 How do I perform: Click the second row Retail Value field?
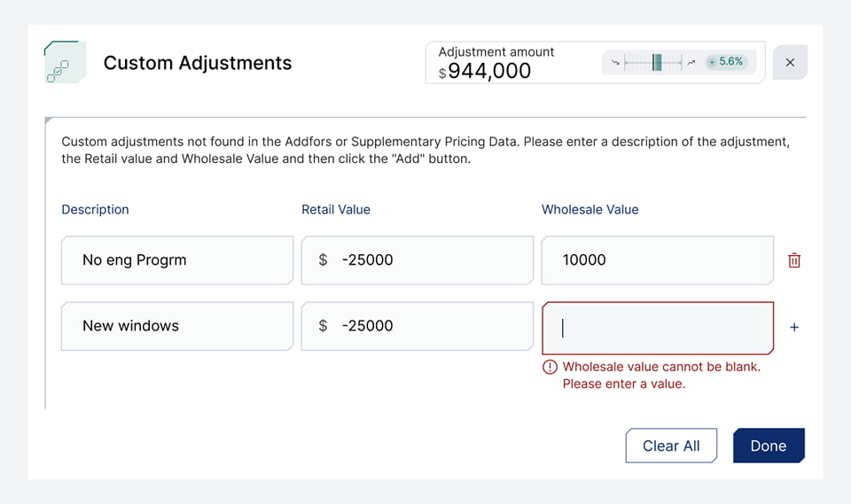417,326
